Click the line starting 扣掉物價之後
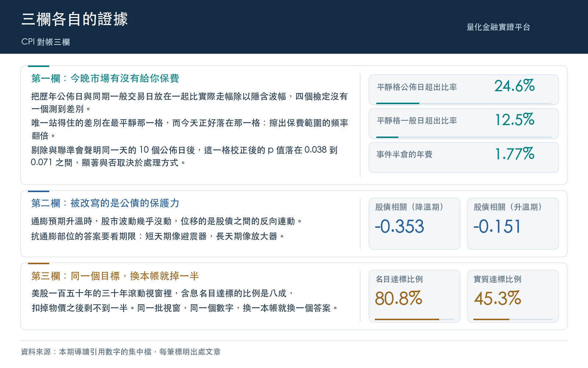The width and height of the screenshot is (588, 368). point(185,308)
